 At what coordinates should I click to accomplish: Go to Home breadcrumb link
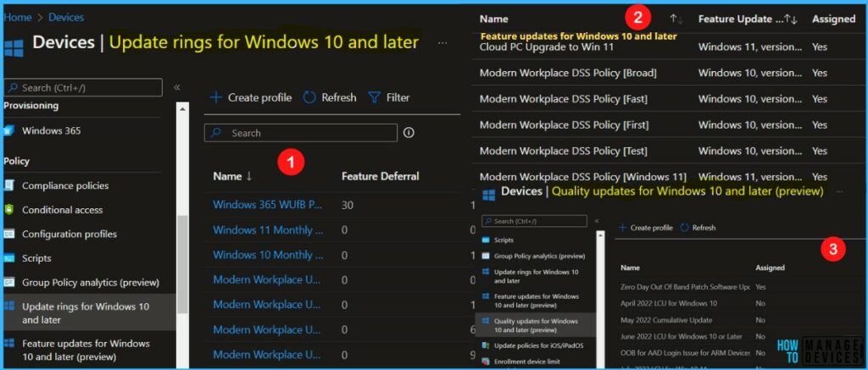tap(18, 17)
